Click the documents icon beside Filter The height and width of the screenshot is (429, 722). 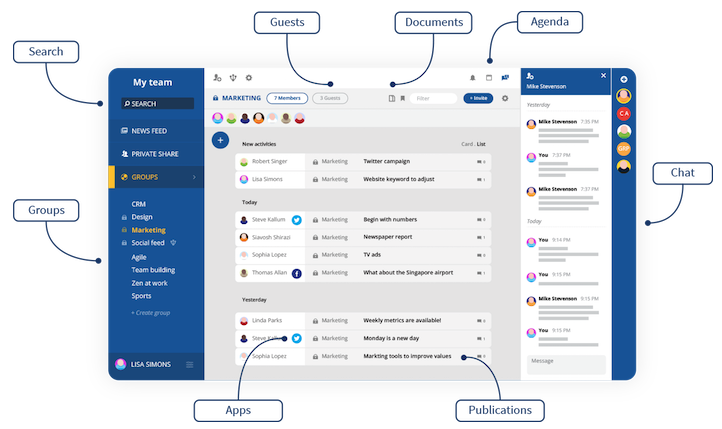tap(392, 99)
